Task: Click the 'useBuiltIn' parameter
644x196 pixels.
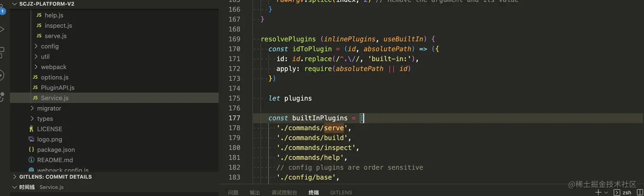Action: pos(403,39)
